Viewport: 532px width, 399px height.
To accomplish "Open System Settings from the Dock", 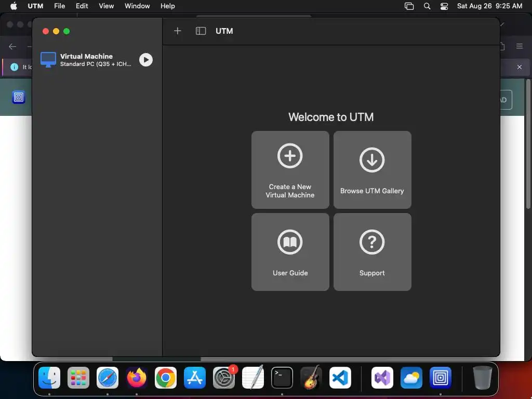I will point(224,377).
